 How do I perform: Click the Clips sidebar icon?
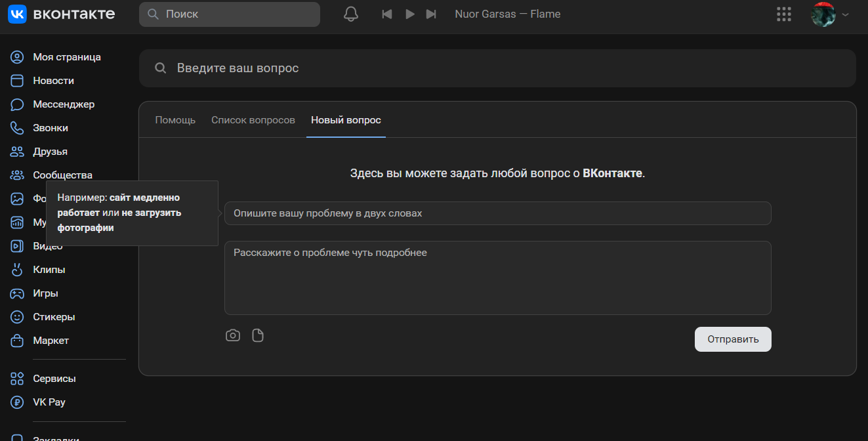[x=17, y=270]
